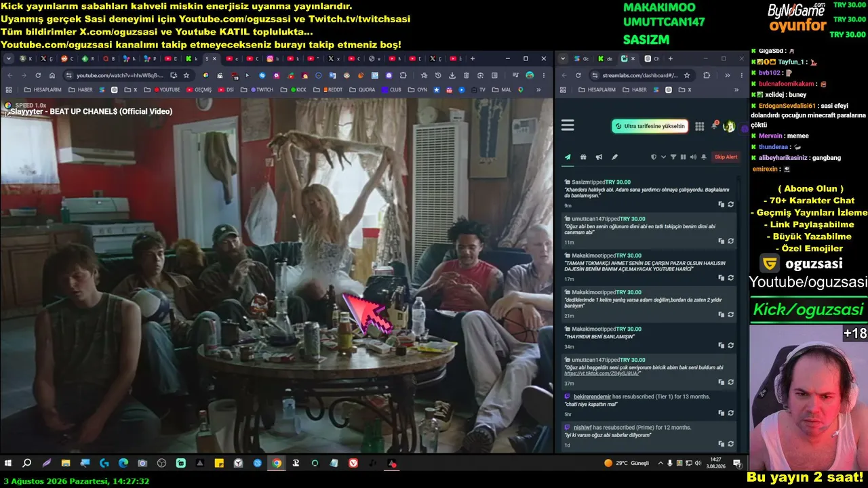Open the Streamlabs hamburger menu
Image resolution: width=868 pixels, height=488 pixels.
tap(568, 125)
